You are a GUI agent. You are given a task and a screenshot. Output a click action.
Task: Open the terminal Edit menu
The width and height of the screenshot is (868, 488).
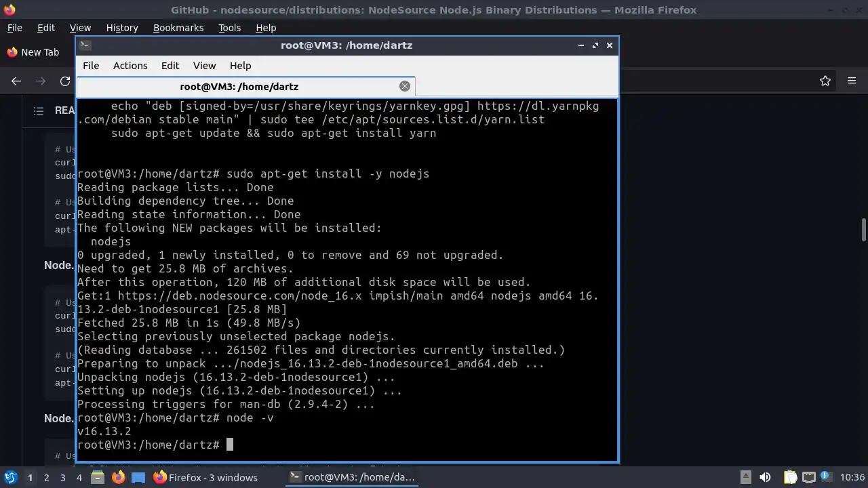click(170, 66)
